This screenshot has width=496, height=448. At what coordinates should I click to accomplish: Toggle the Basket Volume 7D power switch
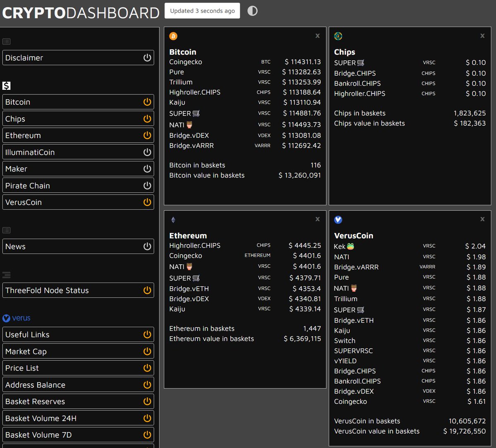pos(147,435)
